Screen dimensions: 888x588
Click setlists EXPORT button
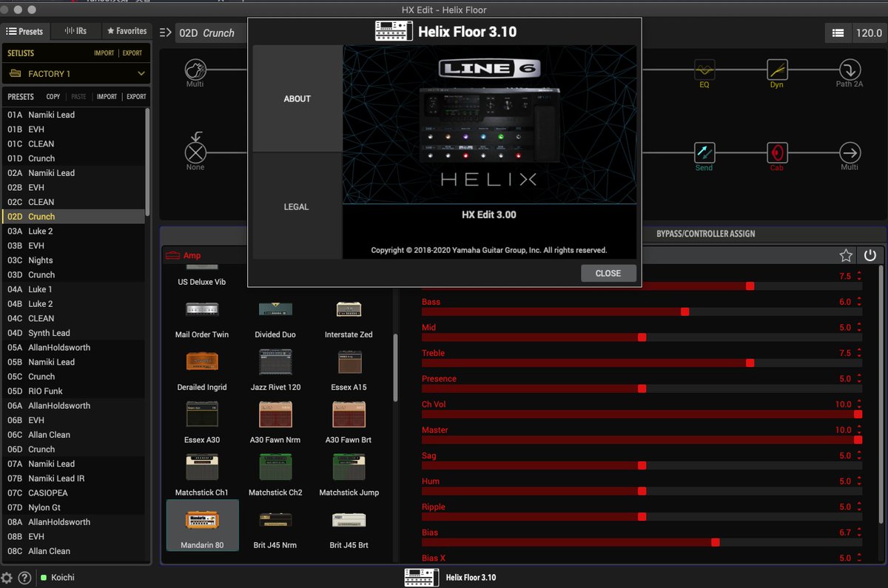coord(132,53)
